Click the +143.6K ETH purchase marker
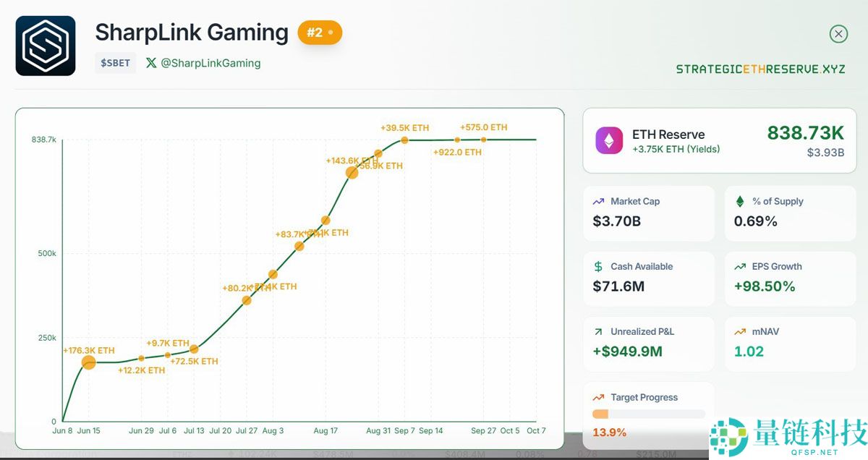Viewport: 868px width, 460px height. click(x=352, y=173)
